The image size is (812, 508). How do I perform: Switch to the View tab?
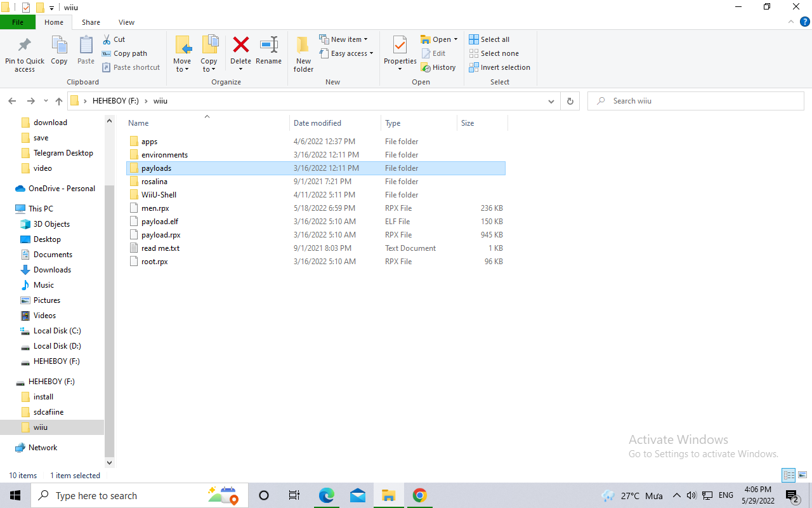126,22
